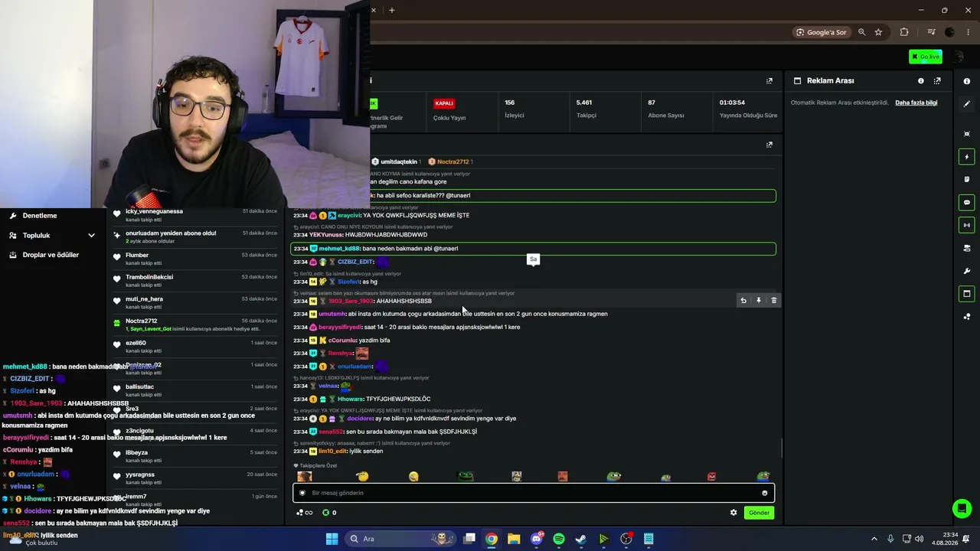This screenshot has width=980, height=551.
Task: Open the emoji picker in the message box
Action: click(764, 493)
